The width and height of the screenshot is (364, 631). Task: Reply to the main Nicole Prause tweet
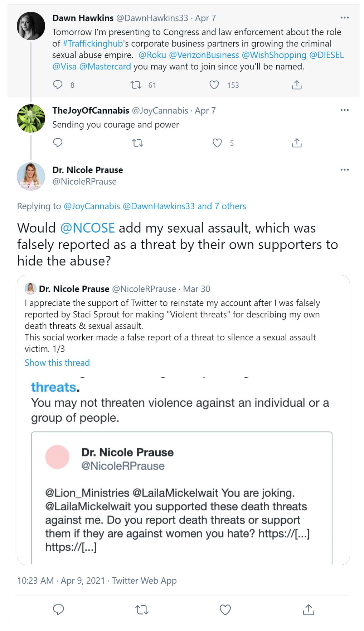coord(58,610)
